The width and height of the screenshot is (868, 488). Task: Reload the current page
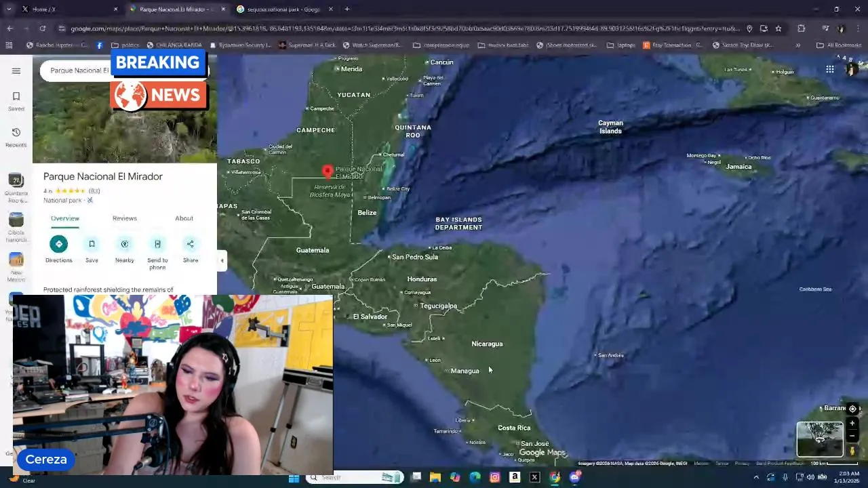(x=42, y=28)
